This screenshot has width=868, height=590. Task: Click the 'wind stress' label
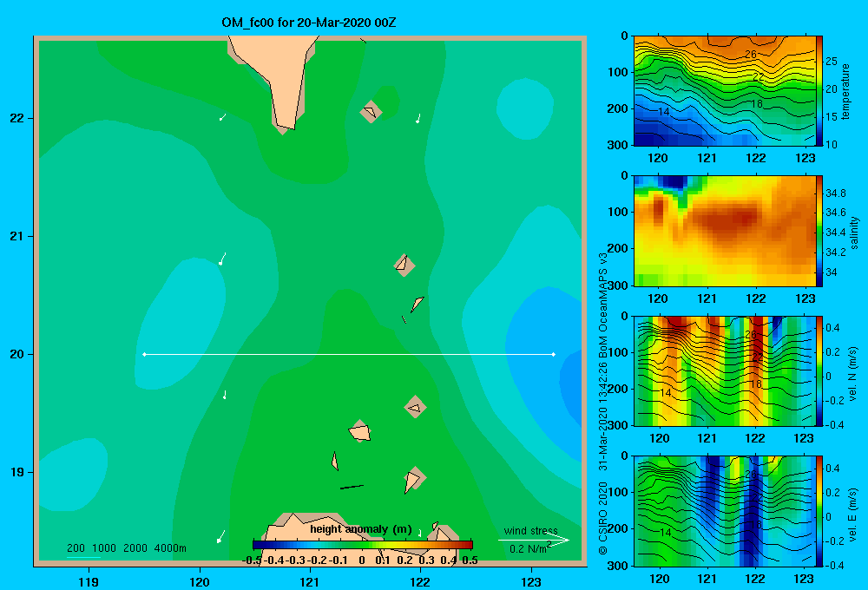pos(531,531)
